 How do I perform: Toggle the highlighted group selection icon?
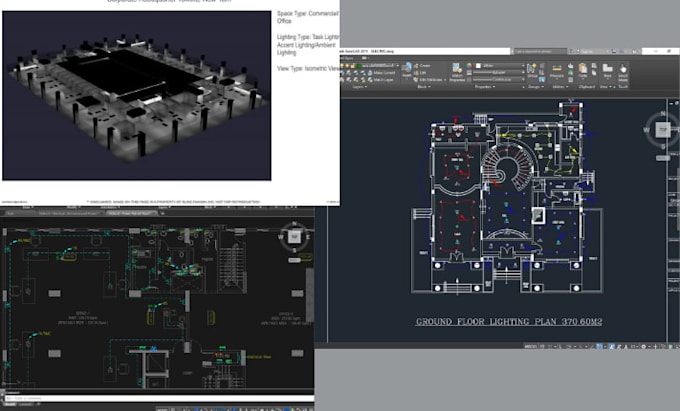(542, 79)
